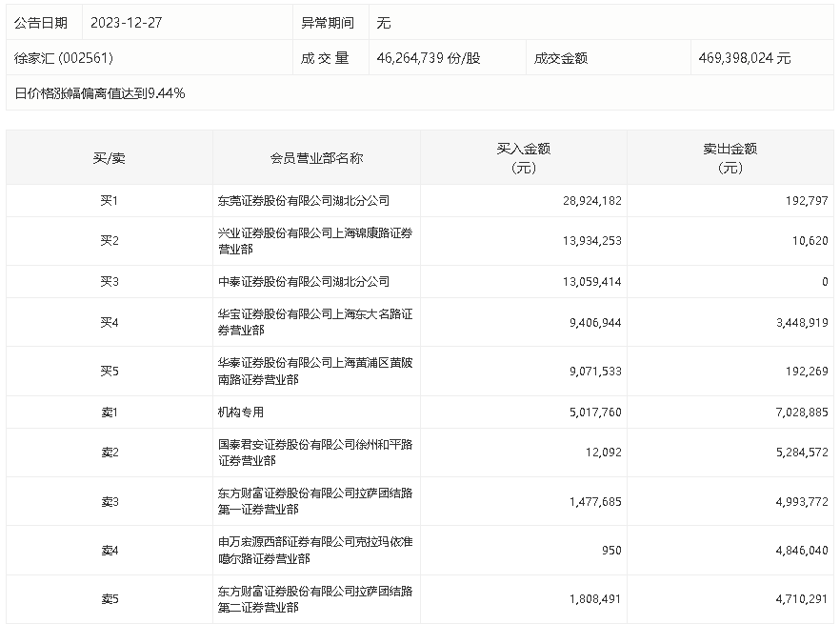
Task: Click the 买2 rank label
Action: 110,241
